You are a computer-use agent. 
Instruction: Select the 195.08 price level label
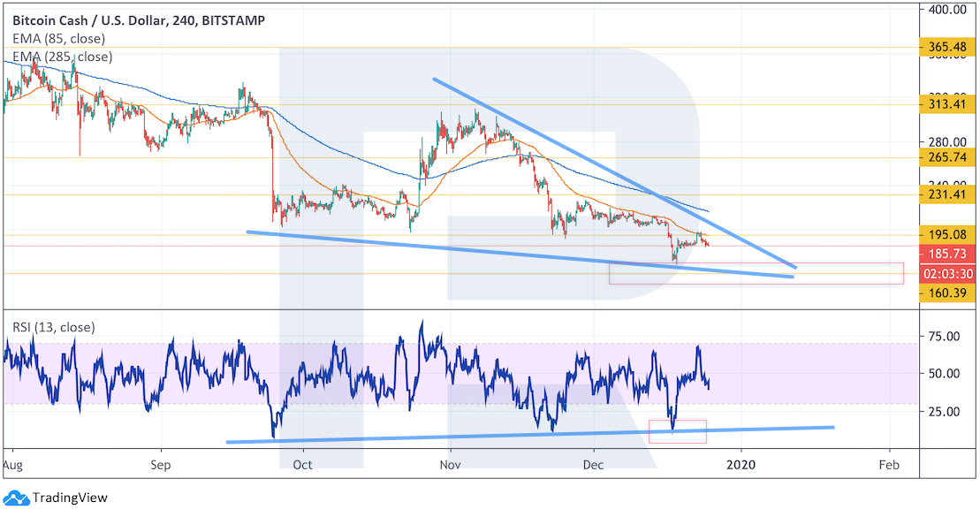click(946, 235)
